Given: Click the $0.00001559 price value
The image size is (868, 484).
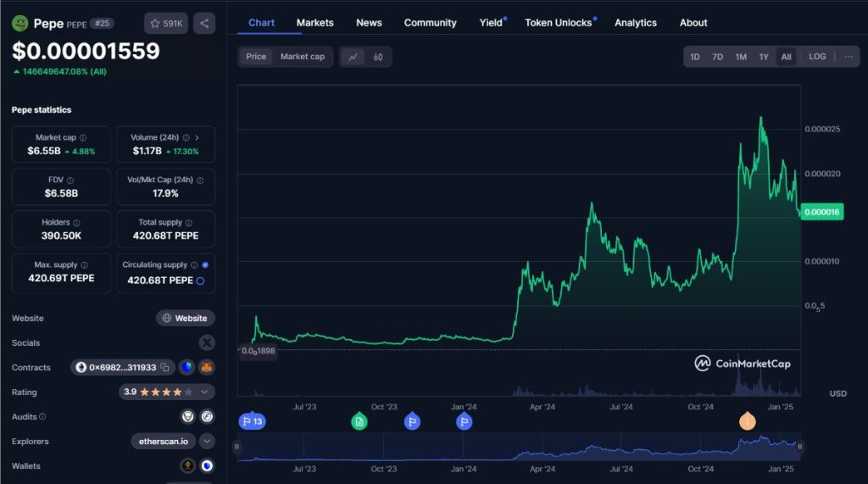Looking at the screenshot, I should [86, 51].
